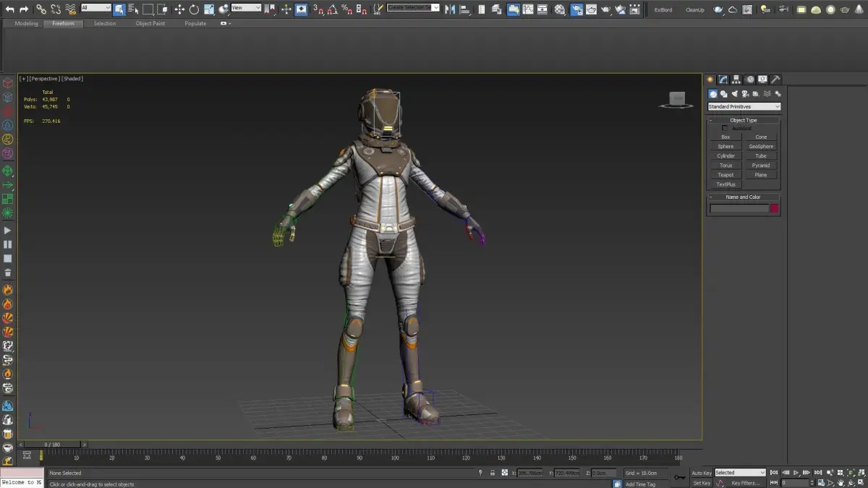Enable the AutoGrid checkbox
This screenshot has width=868, height=488.
(x=726, y=128)
